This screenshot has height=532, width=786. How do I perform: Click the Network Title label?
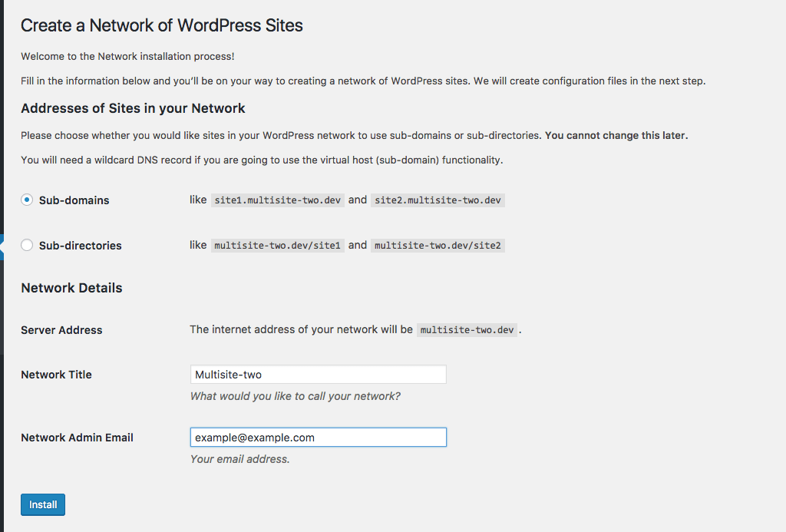pyautogui.click(x=56, y=375)
